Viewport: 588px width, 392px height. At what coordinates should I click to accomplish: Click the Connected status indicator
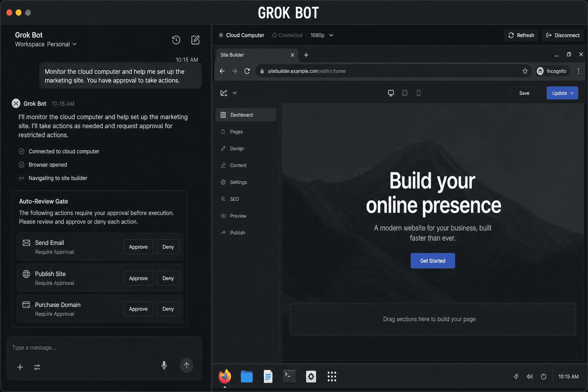(287, 35)
